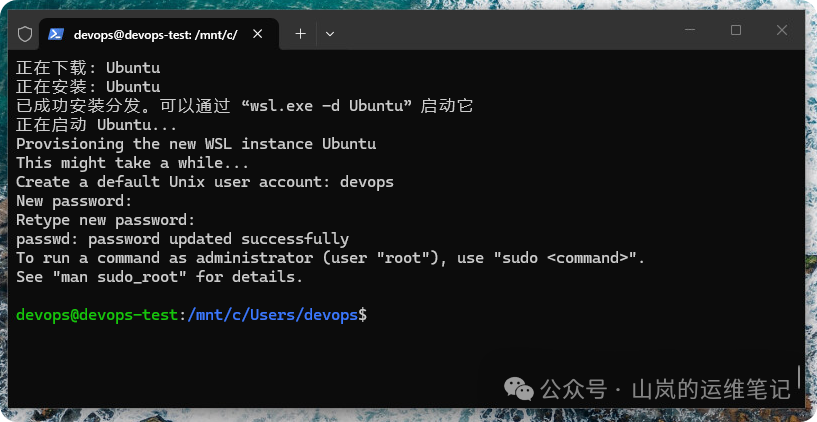Expand the new tab profile dropdown
This screenshot has height=422, width=817.
(x=329, y=34)
